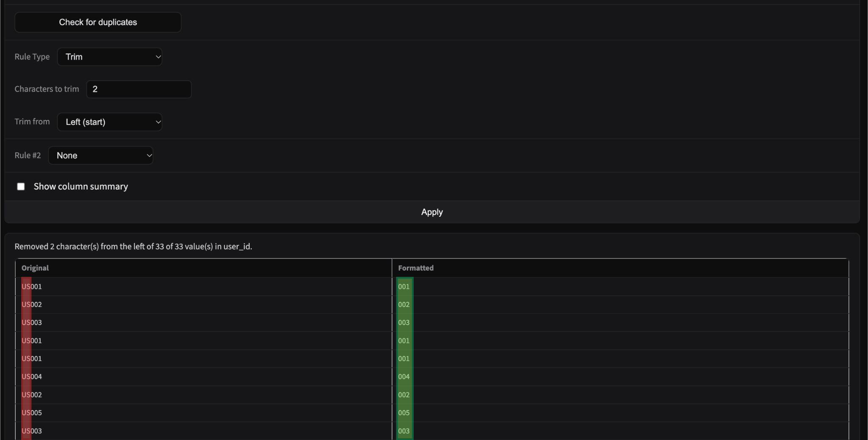Viewport: 868px width, 440px height.
Task: Click the Rule Type label
Action: click(x=32, y=57)
